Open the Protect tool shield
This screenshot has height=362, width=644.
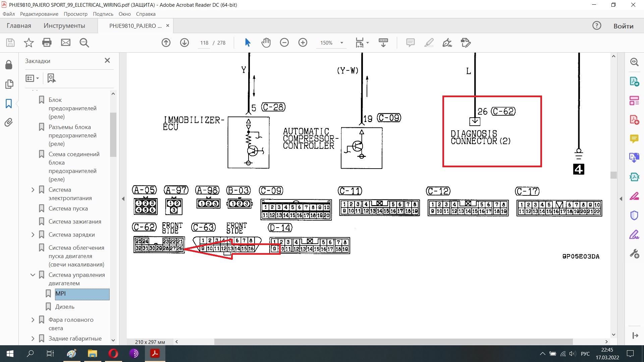pos(634,215)
